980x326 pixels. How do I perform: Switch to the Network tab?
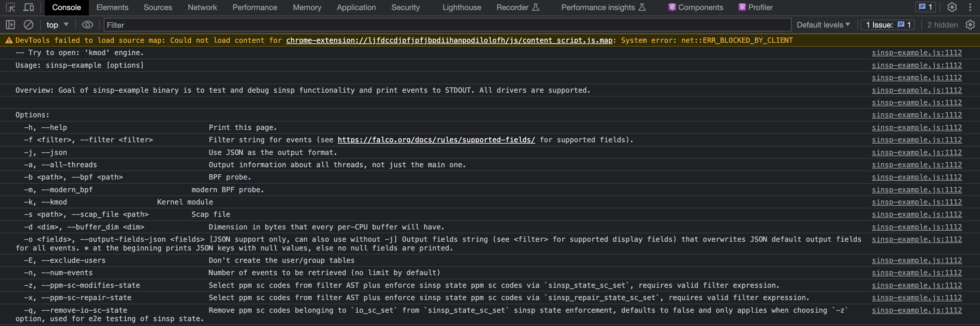(x=202, y=7)
